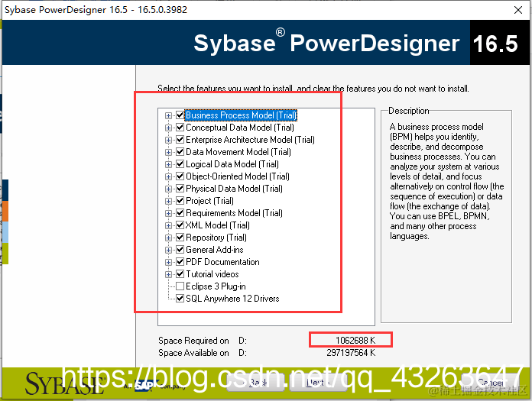The height and width of the screenshot is (401, 532).
Task: Select Project (Trial) label
Action: 209,201
